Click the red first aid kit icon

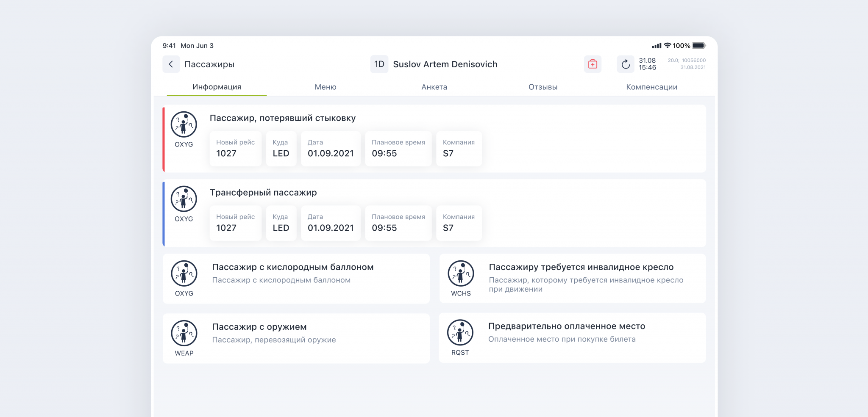593,64
